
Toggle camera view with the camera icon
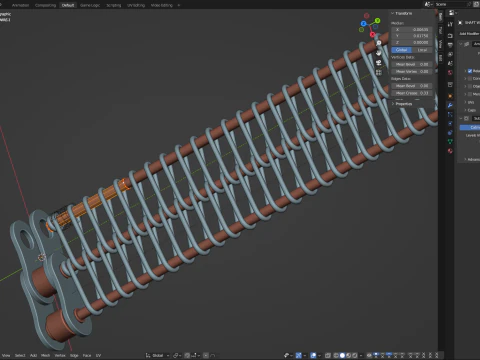pyautogui.click(x=379, y=63)
